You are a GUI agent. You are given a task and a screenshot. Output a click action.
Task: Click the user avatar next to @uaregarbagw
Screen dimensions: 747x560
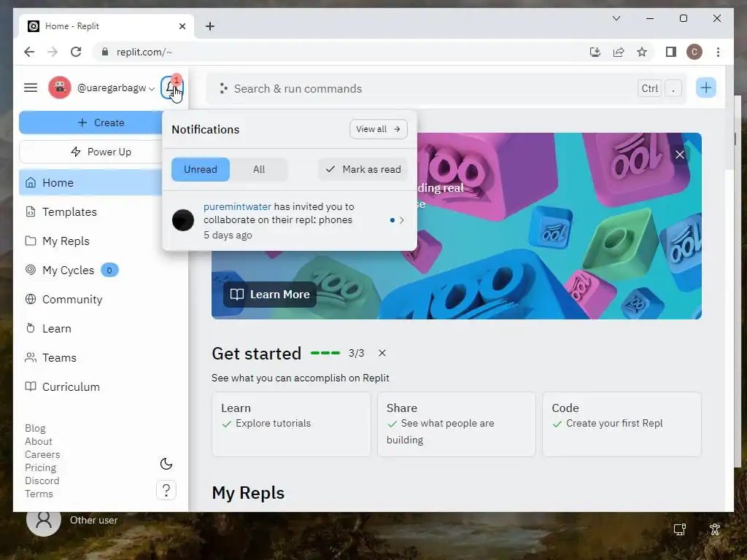click(60, 87)
